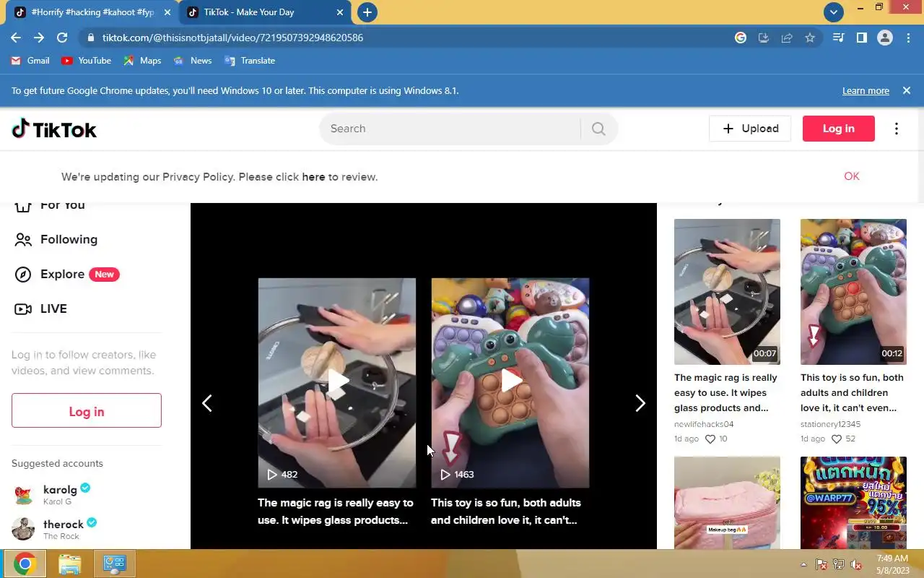Bookmark this page with star icon
This screenshot has width=924, height=578.
pos(810,38)
